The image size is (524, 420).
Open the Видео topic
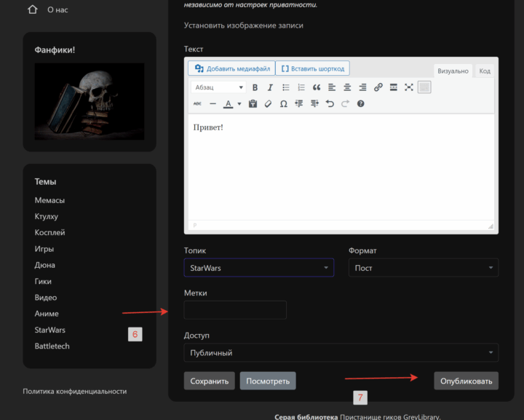point(46,298)
